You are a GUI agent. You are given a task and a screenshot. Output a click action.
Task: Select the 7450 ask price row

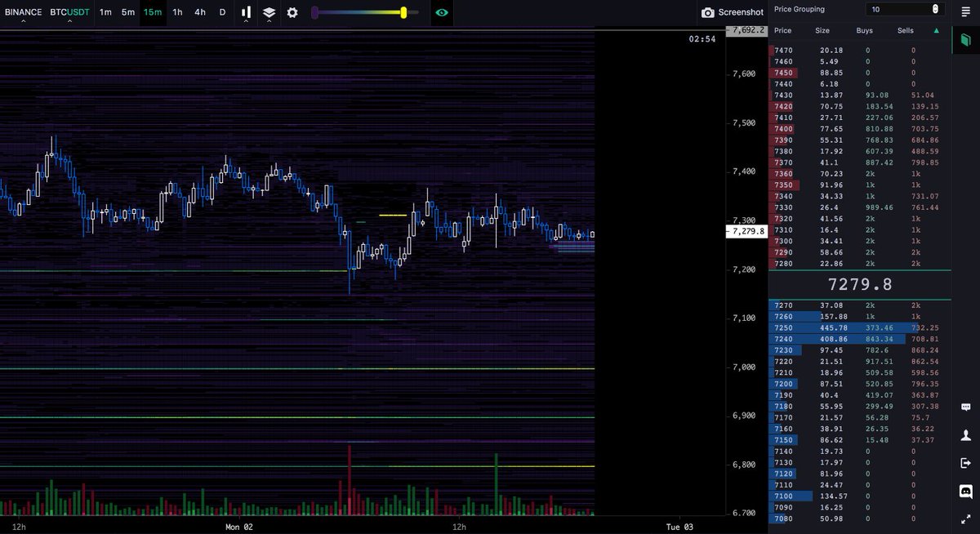pyautogui.click(x=860, y=73)
